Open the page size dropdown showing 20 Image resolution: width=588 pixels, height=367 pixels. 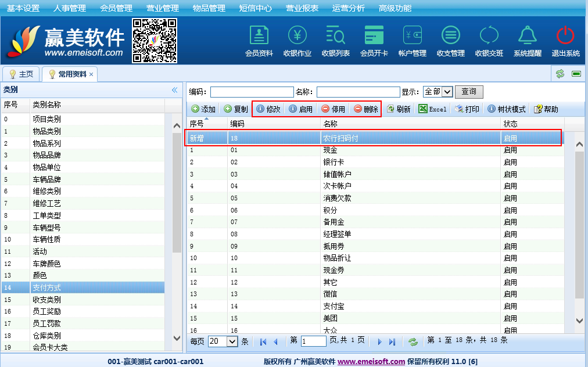tap(232, 341)
